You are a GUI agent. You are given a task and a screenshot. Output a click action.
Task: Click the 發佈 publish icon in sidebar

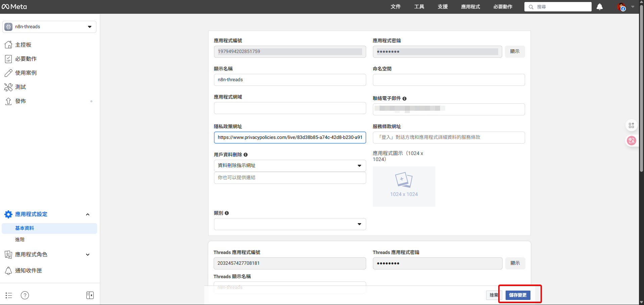[8, 101]
